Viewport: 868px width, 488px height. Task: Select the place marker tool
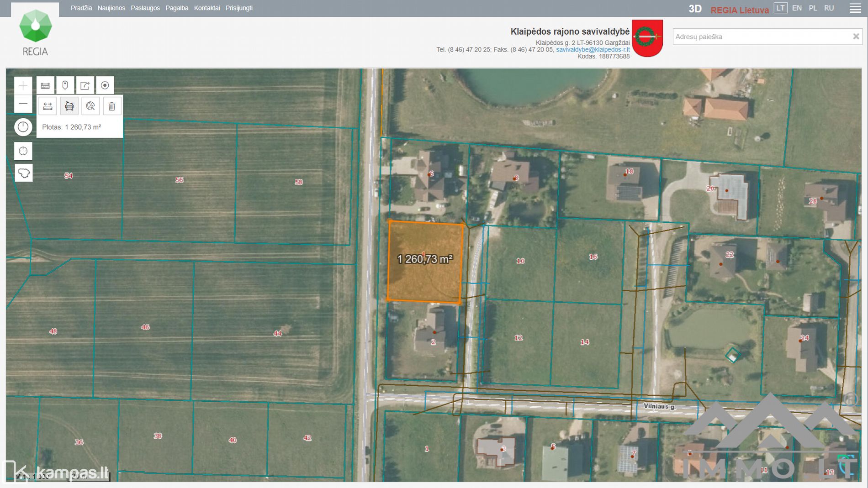pyautogui.click(x=65, y=85)
